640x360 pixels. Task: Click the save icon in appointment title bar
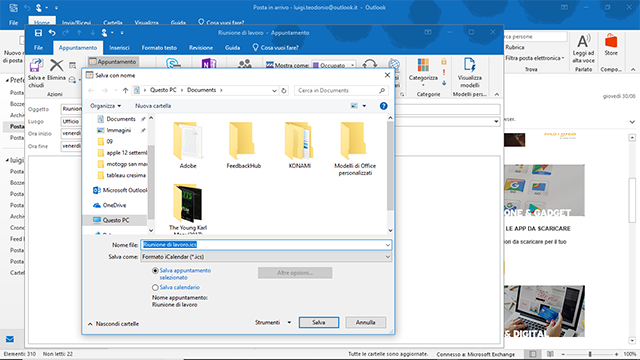point(38,33)
